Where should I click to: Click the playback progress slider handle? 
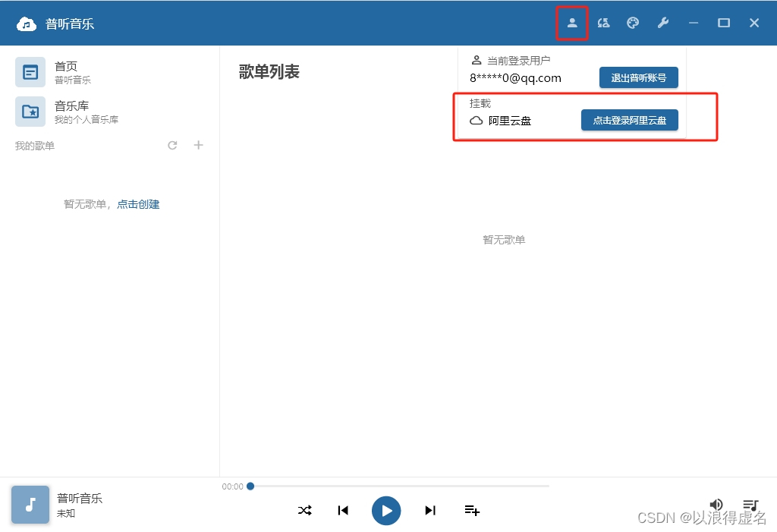(x=250, y=486)
